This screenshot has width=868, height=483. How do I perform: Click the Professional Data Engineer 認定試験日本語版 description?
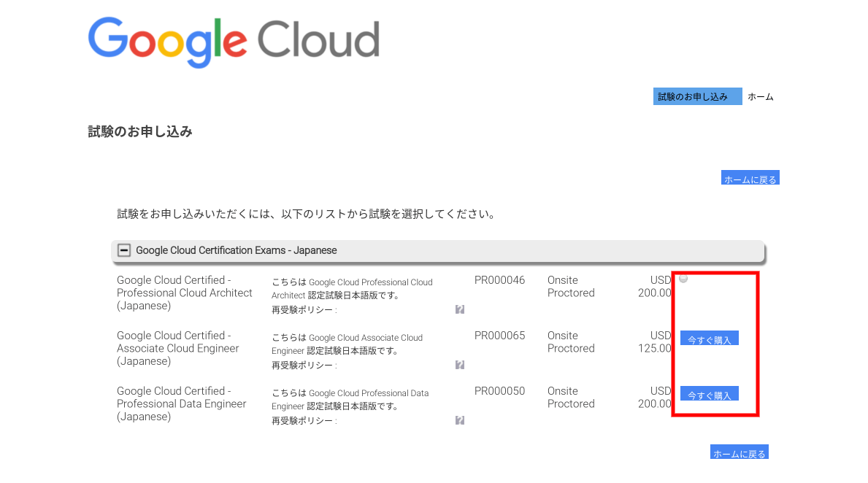point(350,399)
